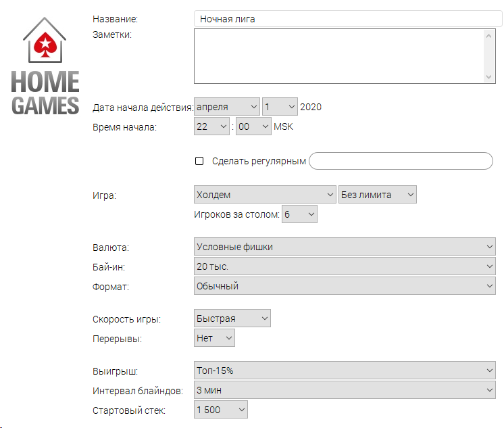Click the rounded field next to Сделать регулярным
Viewport: 504px width, 428px height.
[401, 161]
